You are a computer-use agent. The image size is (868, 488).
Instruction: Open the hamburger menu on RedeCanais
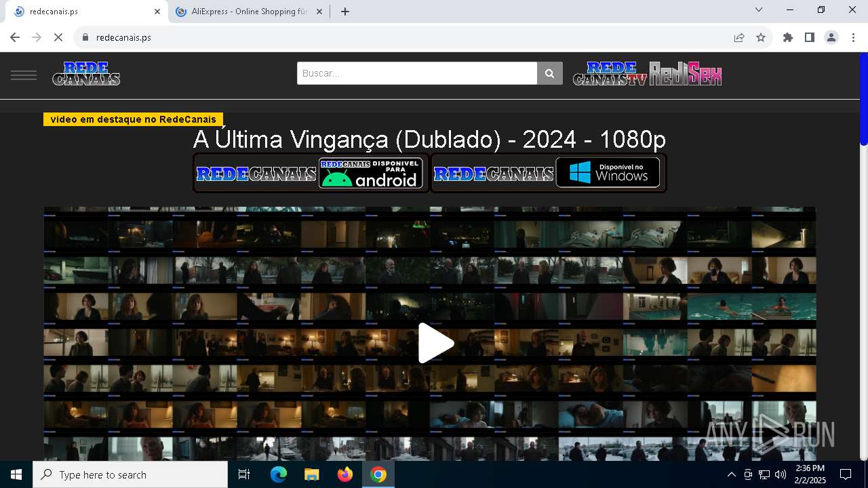(24, 75)
